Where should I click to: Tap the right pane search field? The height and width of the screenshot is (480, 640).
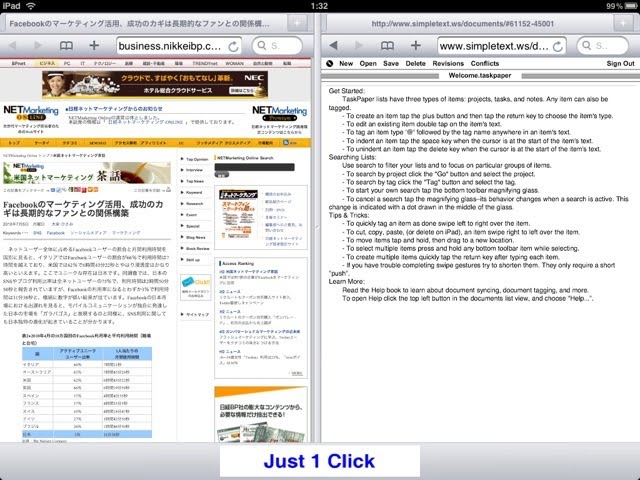[602, 46]
